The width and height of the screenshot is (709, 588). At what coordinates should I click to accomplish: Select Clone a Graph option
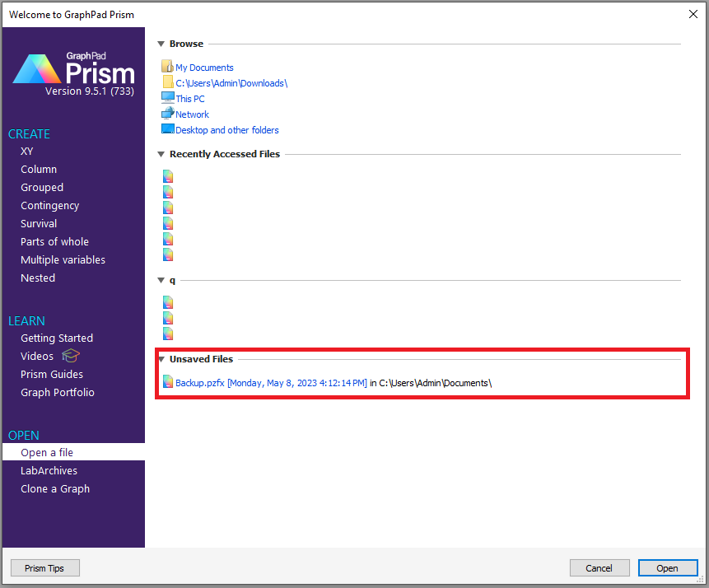click(55, 489)
